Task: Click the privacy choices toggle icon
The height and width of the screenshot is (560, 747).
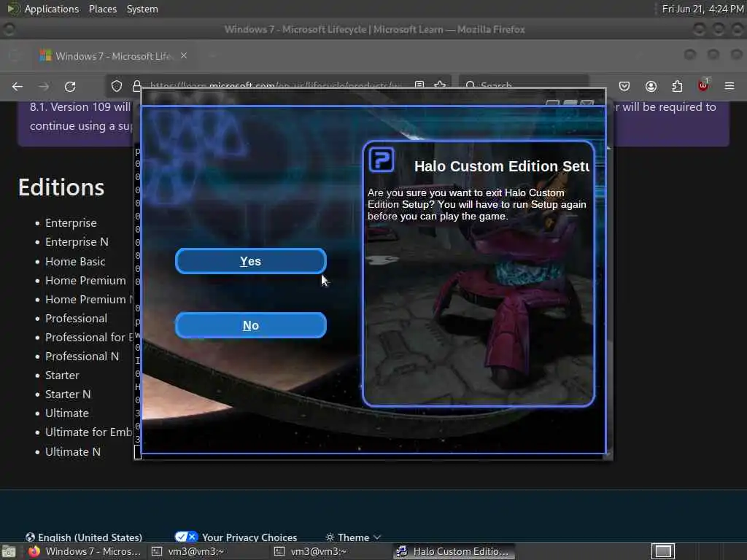Action: point(186,537)
